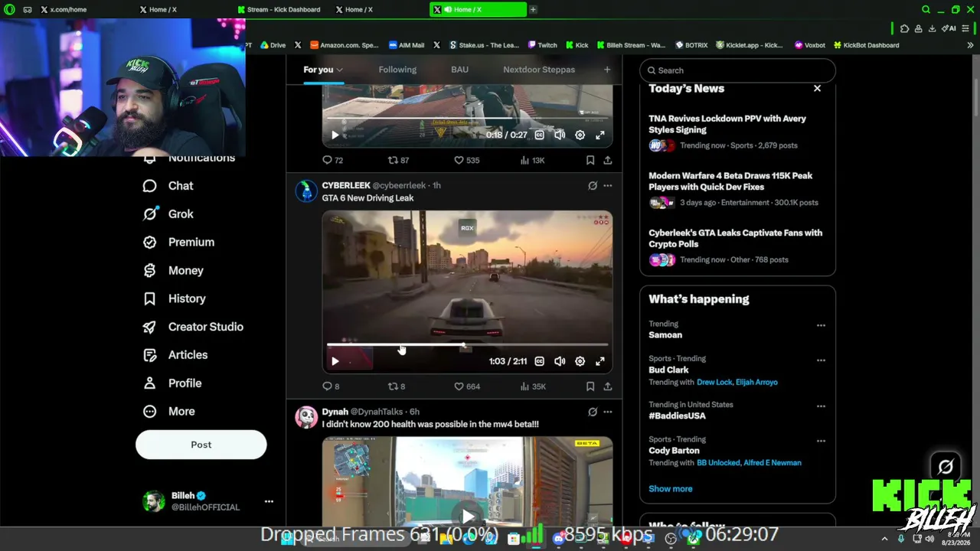Mute the GTA 6 driving leak video

tap(560, 361)
